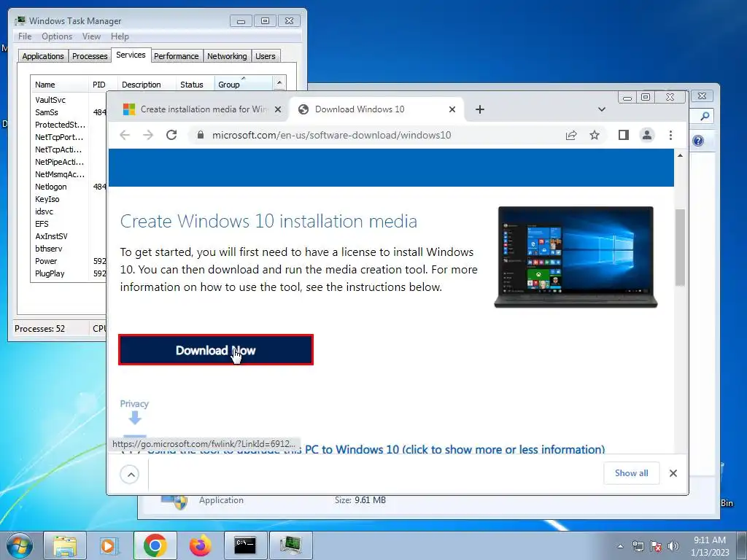Sort services by Description column header
Image resolution: width=747 pixels, height=560 pixels.
click(x=146, y=85)
